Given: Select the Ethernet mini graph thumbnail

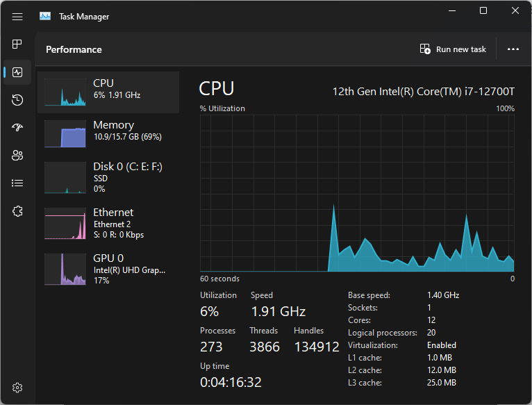Looking at the screenshot, I should pyautogui.click(x=65, y=224).
